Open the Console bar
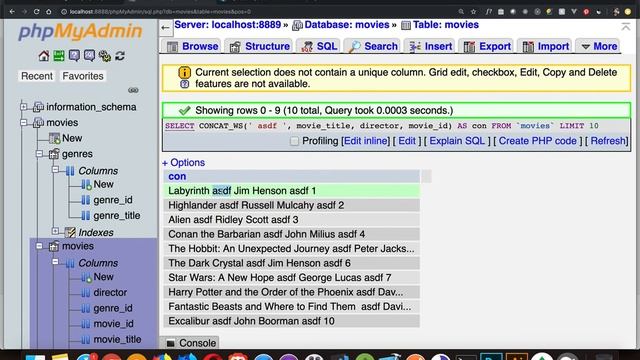This screenshot has width=640, height=360. coord(191,343)
